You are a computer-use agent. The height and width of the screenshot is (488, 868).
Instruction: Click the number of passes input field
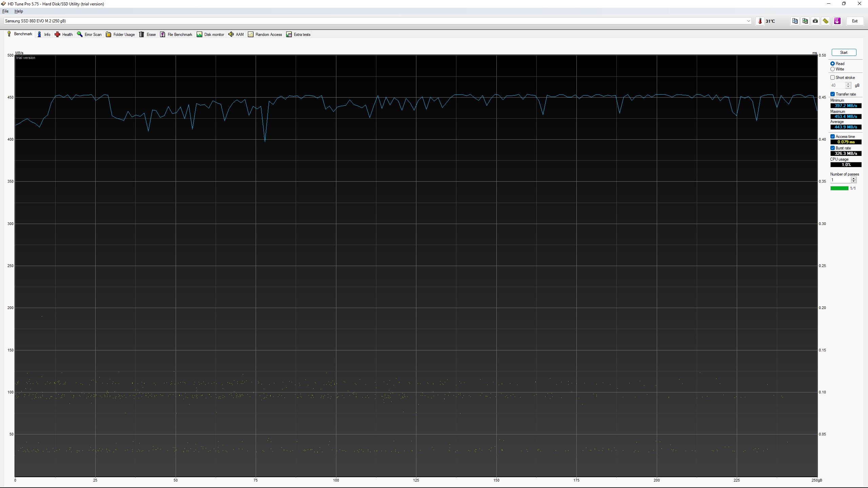click(x=840, y=180)
